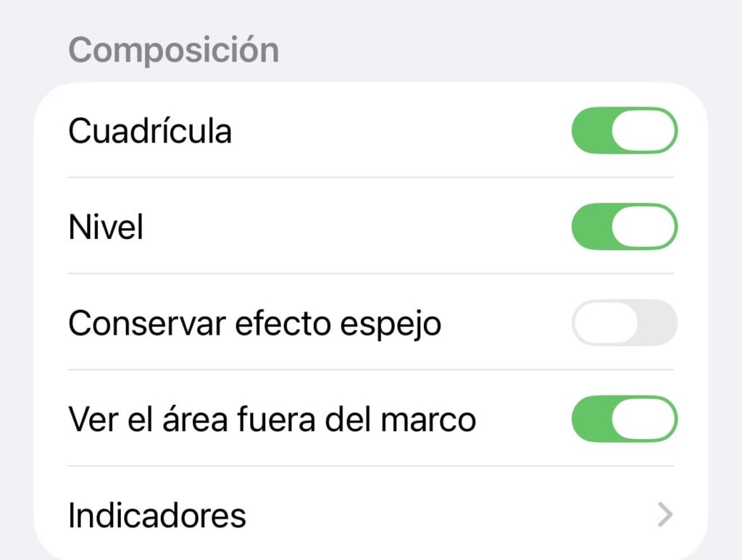Viewport: 742px width, 560px height.
Task: Click the Conservar efecto espejo label
Action: [254, 325]
